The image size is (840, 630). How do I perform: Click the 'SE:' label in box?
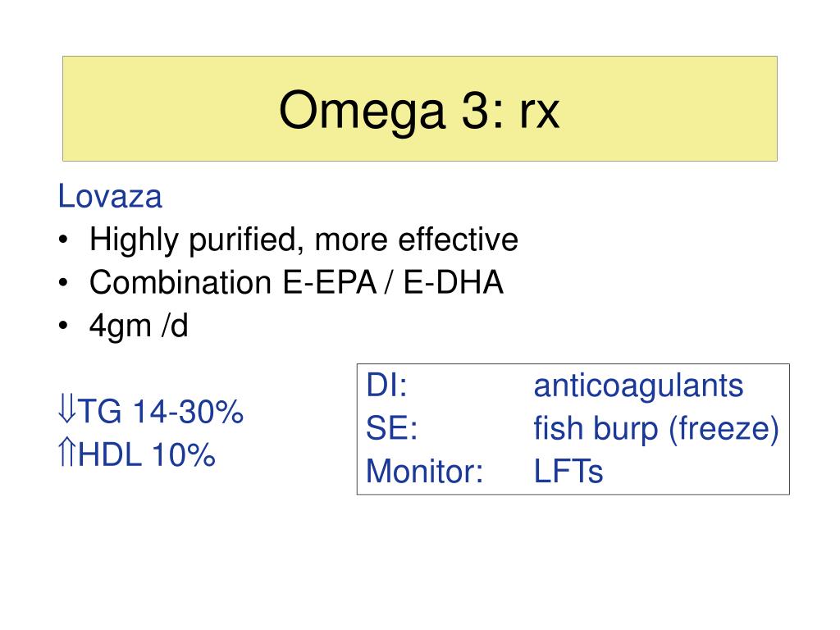(x=391, y=428)
